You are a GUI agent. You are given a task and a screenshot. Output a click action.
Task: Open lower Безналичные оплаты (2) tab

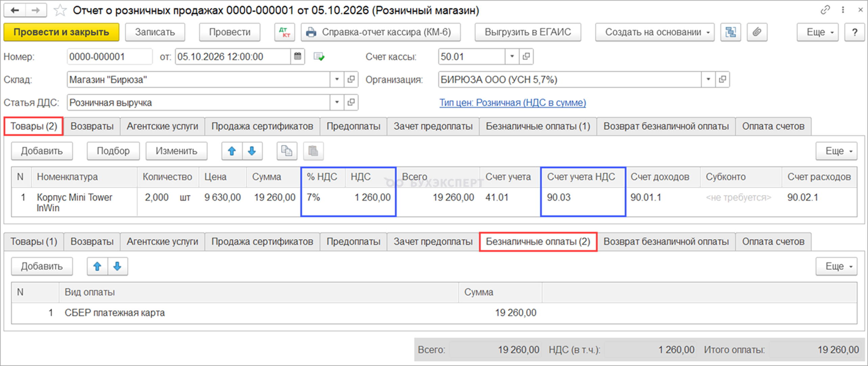click(x=538, y=242)
